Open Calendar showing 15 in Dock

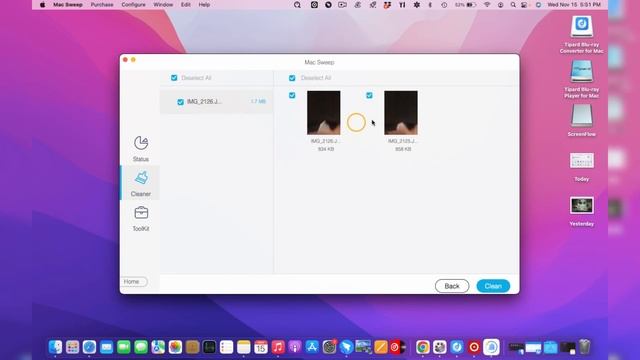[261, 347]
